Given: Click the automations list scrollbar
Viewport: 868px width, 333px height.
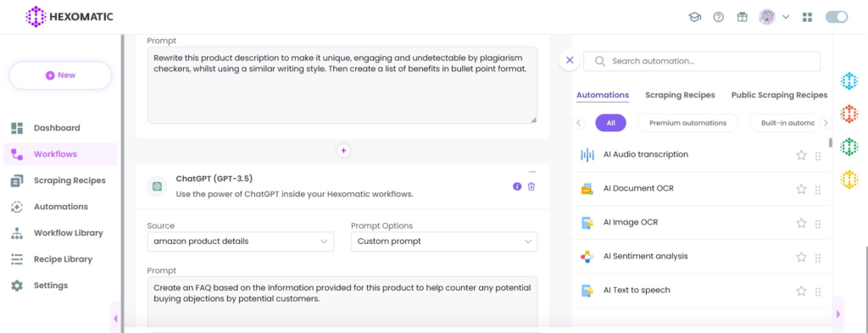Looking at the screenshot, I should (x=831, y=142).
